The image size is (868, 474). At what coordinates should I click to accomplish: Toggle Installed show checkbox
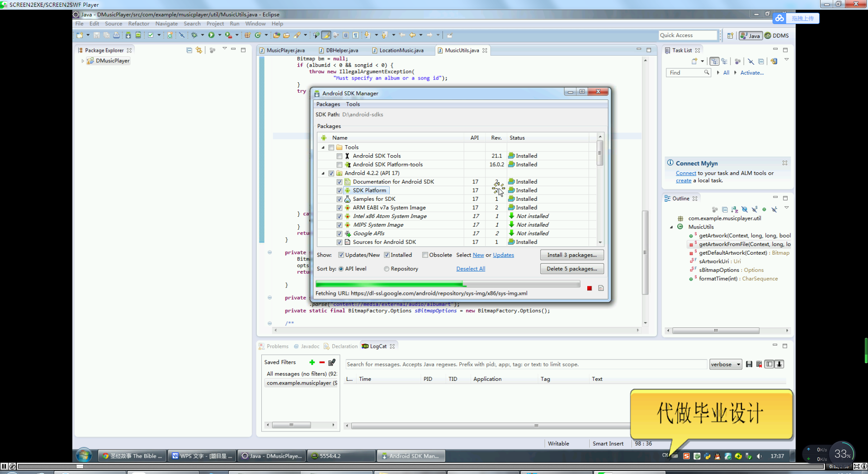(387, 255)
